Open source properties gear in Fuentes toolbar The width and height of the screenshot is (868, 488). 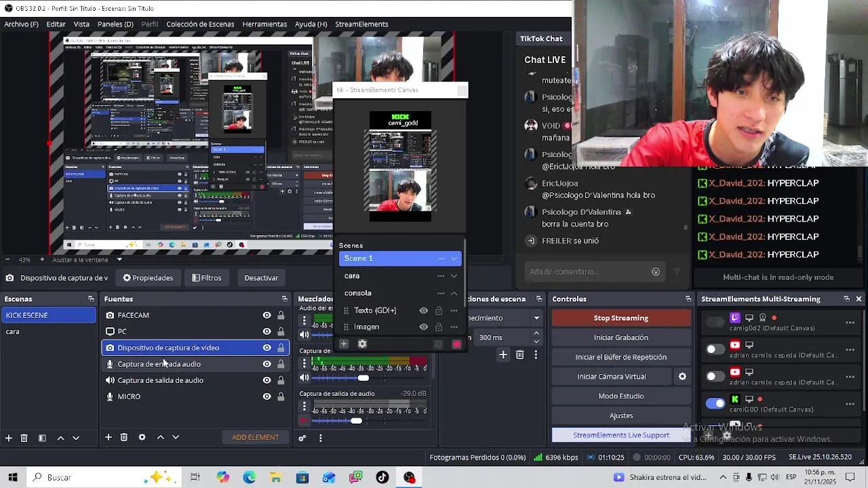[x=142, y=437]
